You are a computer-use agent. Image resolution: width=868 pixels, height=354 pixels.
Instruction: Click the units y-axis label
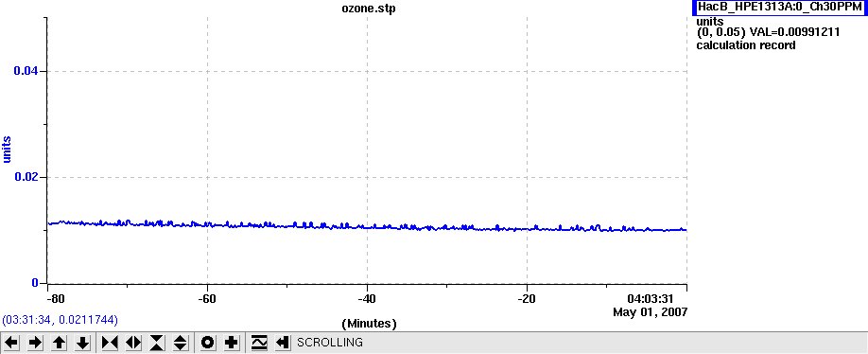(8, 150)
